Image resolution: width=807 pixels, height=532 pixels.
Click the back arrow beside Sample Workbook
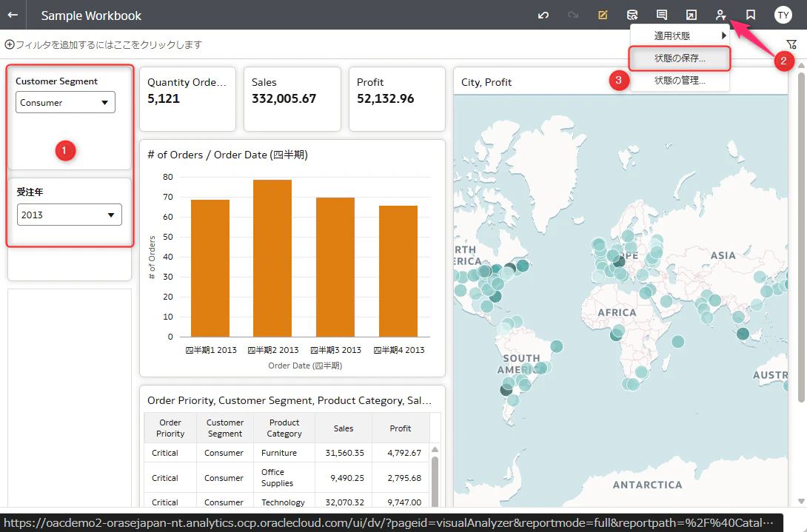point(13,15)
